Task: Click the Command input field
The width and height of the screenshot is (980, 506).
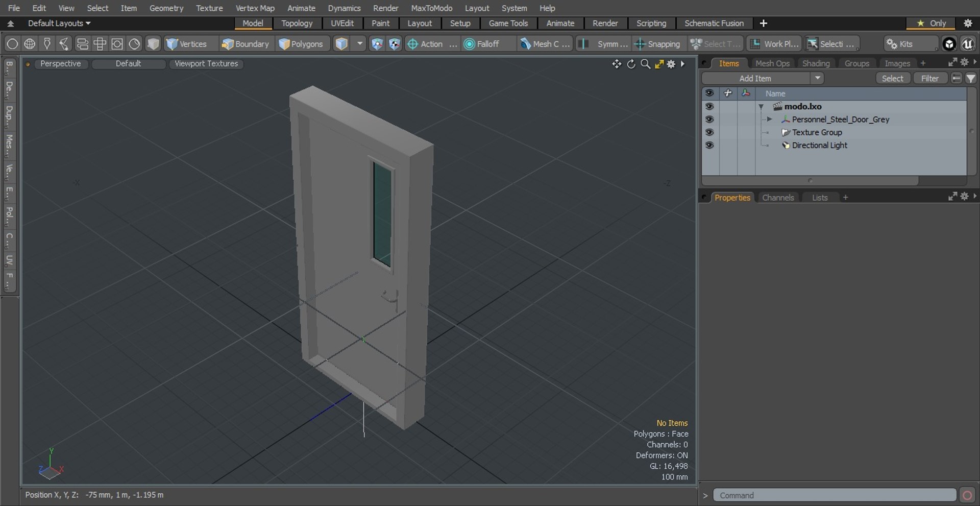Action: point(835,495)
